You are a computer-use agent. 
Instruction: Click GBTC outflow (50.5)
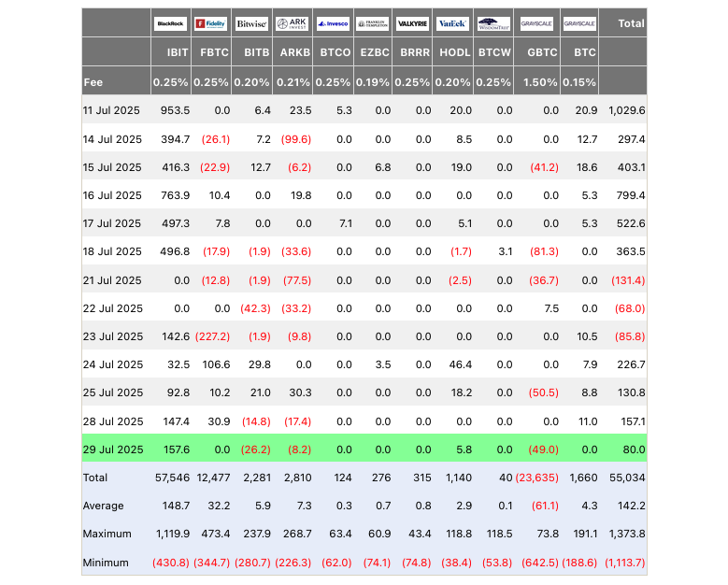[544, 392]
